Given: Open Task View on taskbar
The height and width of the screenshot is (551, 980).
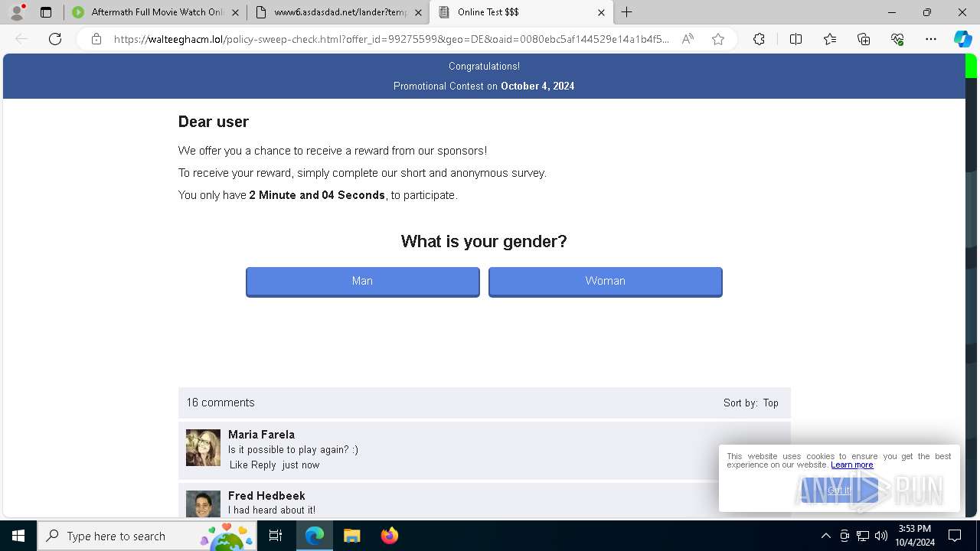Looking at the screenshot, I should pos(276,536).
